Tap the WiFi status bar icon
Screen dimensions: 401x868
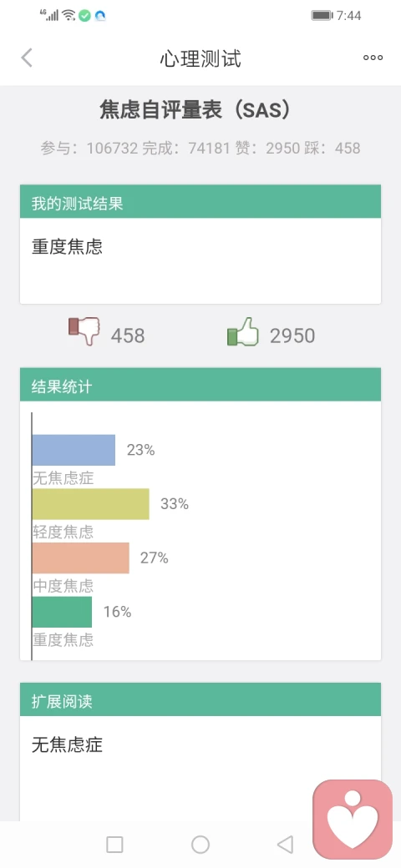(x=69, y=15)
